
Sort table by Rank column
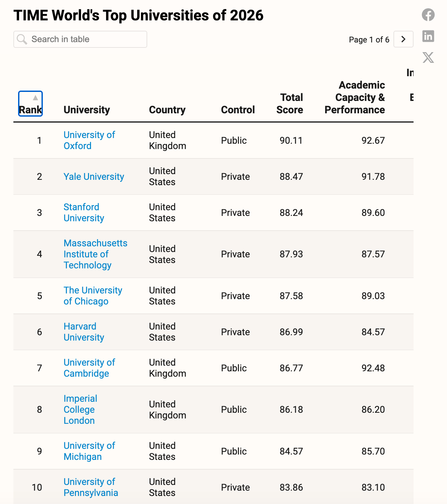(30, 104)
